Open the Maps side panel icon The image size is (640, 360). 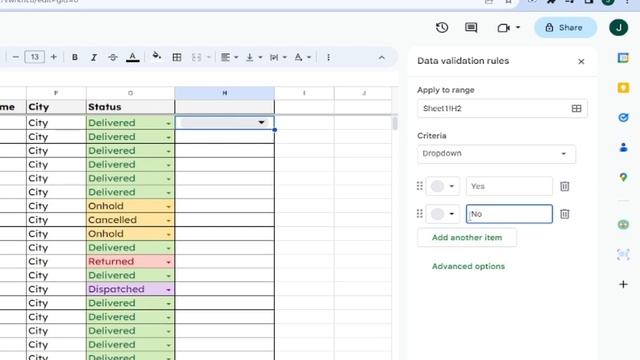tap(623, 178)
